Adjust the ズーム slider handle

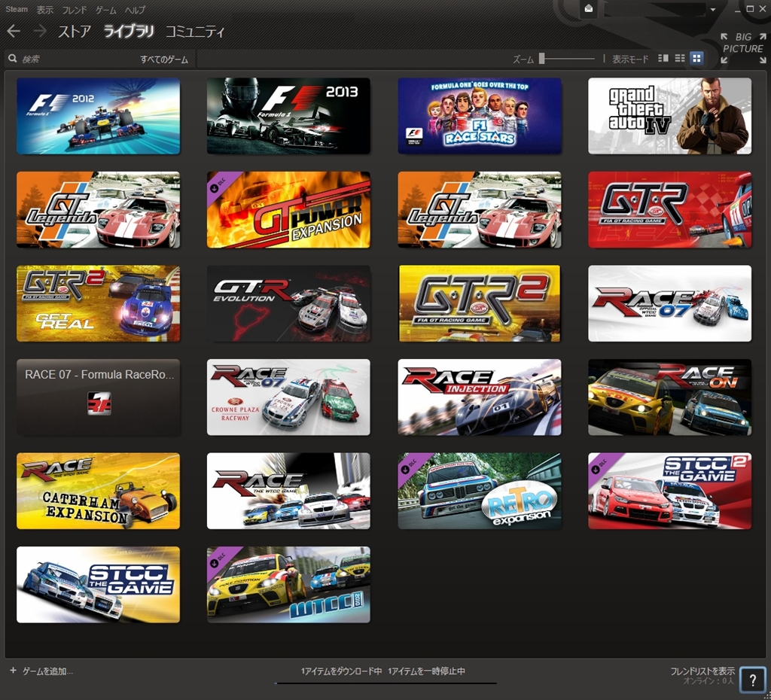[x=542, y=59]
